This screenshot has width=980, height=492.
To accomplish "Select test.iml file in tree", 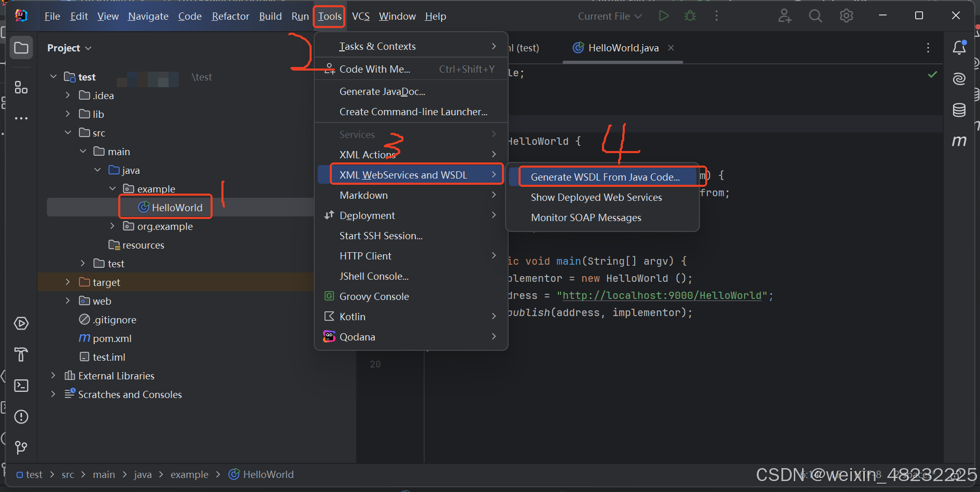I will (x=109, y=357).
